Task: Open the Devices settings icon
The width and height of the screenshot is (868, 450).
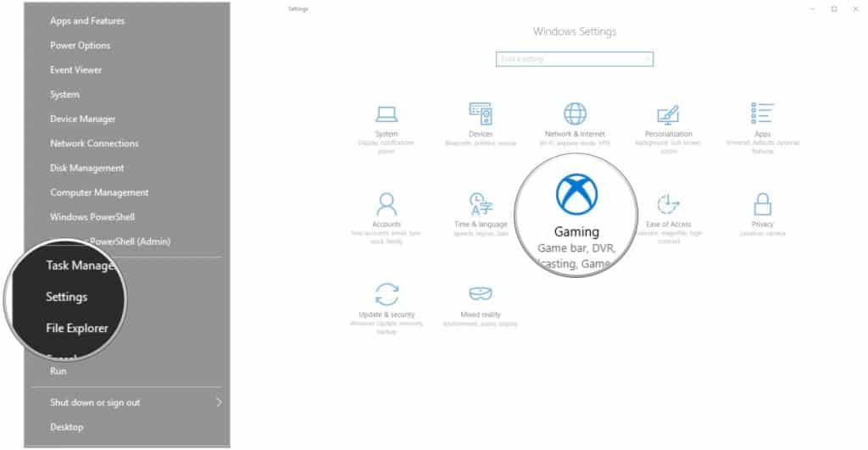Action: click(480, 114)
